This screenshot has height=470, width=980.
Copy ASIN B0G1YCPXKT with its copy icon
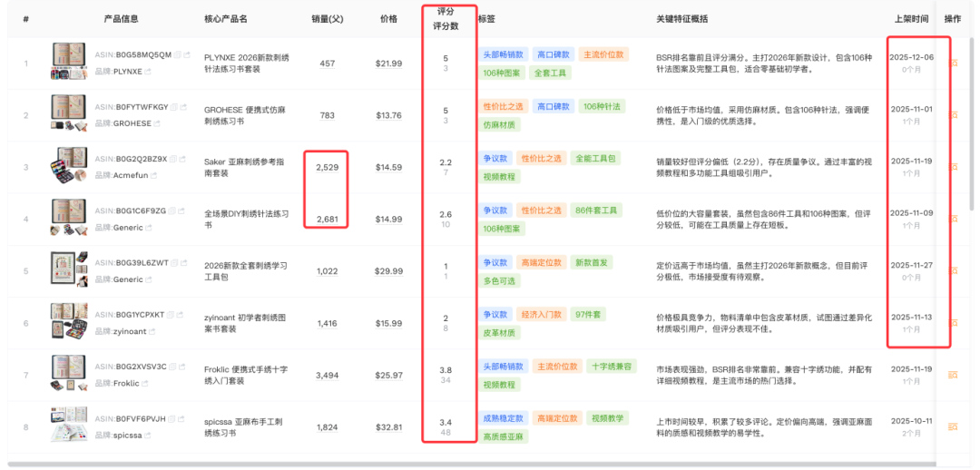click(171, 314)
